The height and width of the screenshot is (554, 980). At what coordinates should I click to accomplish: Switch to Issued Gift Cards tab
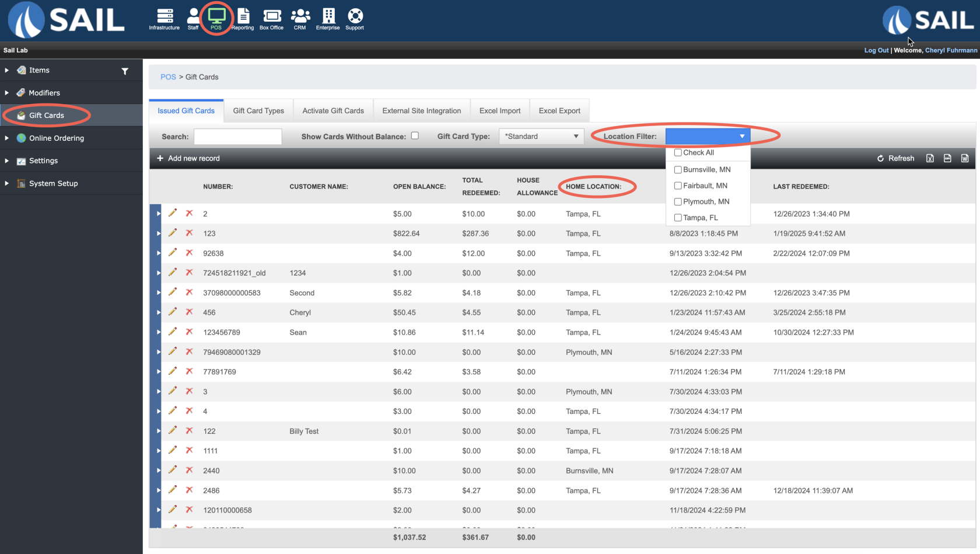point(186,111)
